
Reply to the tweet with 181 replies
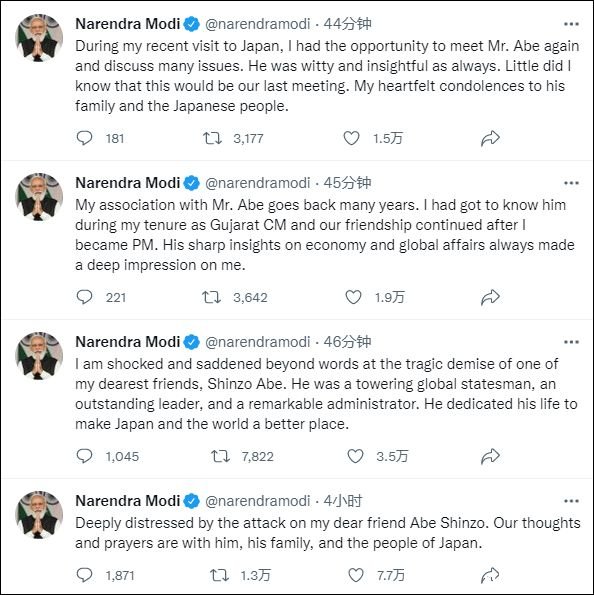tap(84, 138)
